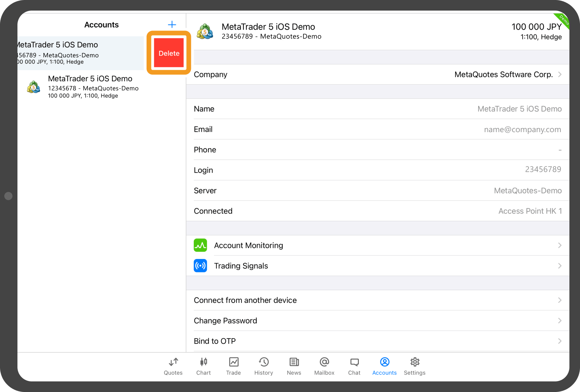
Task: Click the green Account Monitoring icon
Action: 200,245
